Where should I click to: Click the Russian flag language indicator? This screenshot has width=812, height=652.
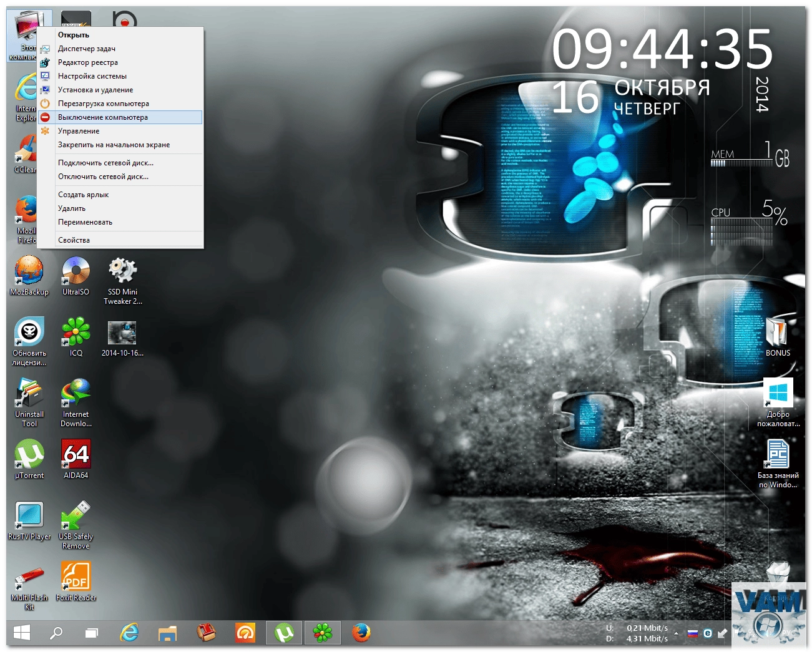pyautogui.click(x=692, y=633)
